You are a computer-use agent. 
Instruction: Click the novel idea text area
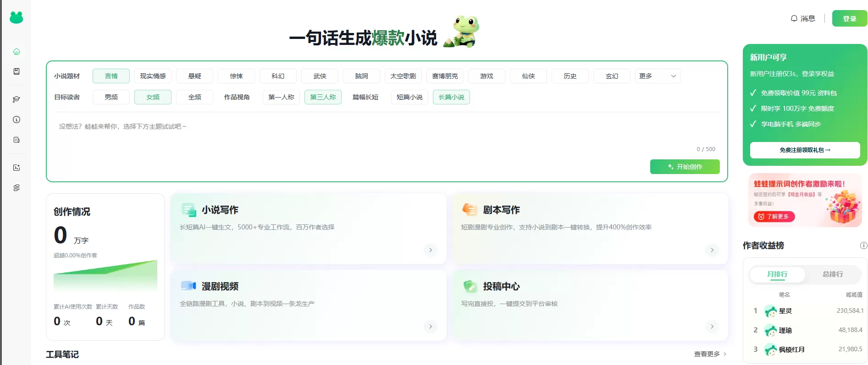tap(387, 133)
